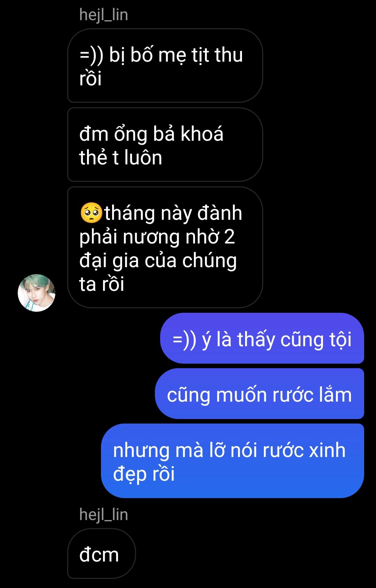Tap the "đm ổng bả khoá thẻ t luôn" bubble

point(165,145)
